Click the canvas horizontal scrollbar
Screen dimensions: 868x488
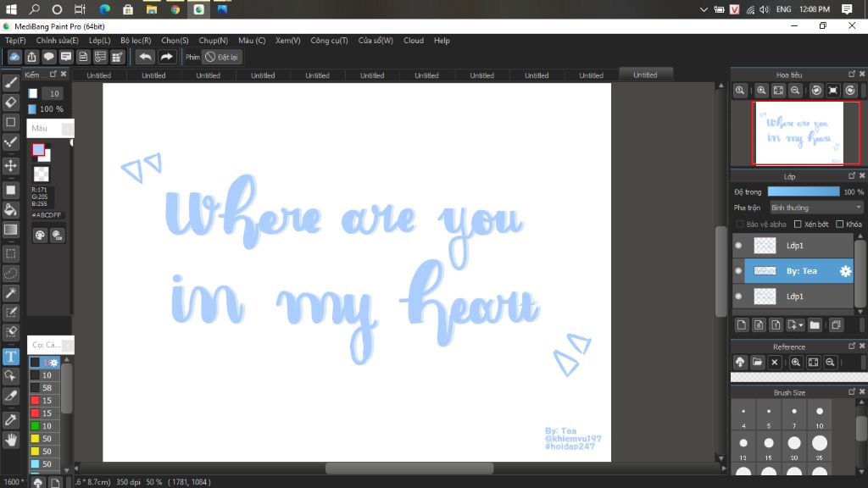[409, 468]
